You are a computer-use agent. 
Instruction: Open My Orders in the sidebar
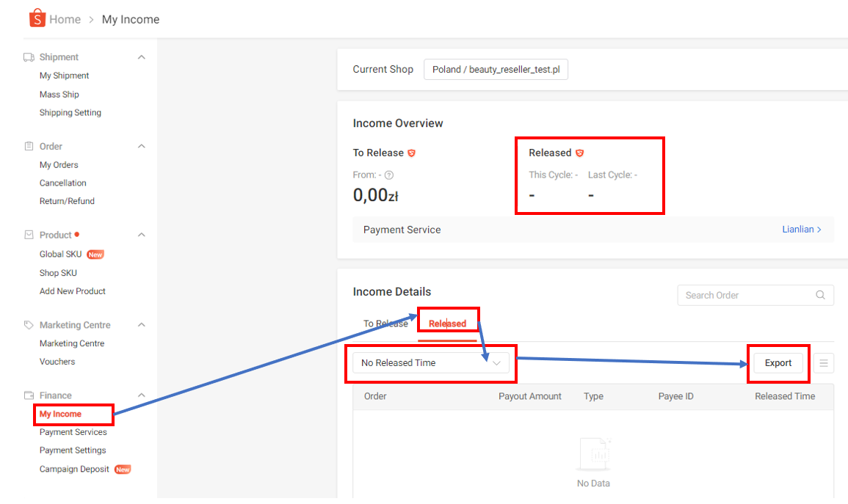pos(59,165)
